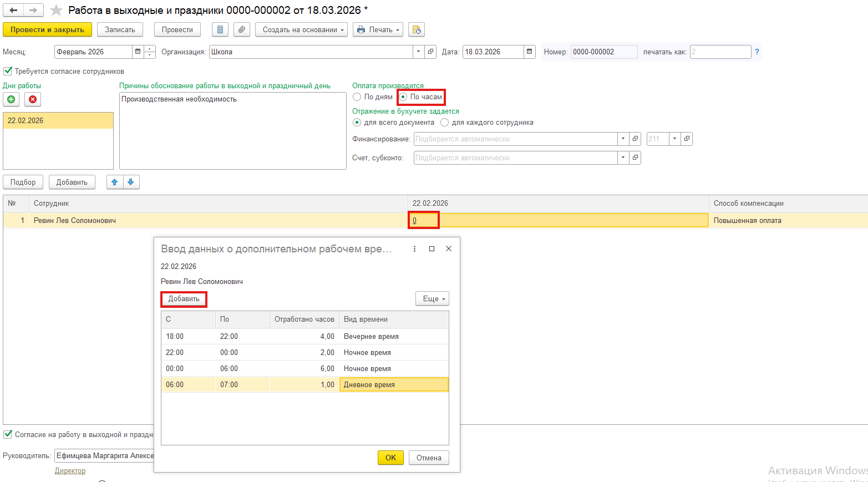
Task: Toggle Согласие на работу в выходной checkbox
Action: point(8,434)
